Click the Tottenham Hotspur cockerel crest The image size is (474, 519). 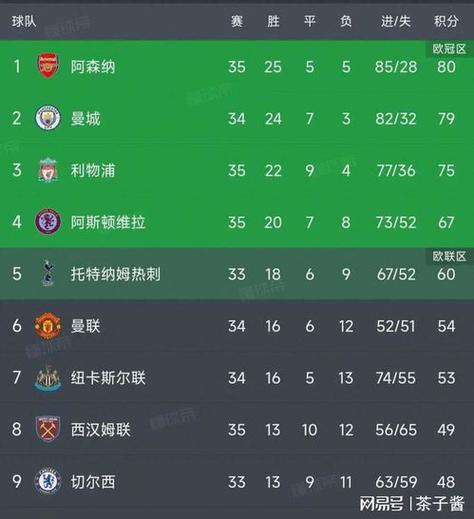(x=48, y=273)
